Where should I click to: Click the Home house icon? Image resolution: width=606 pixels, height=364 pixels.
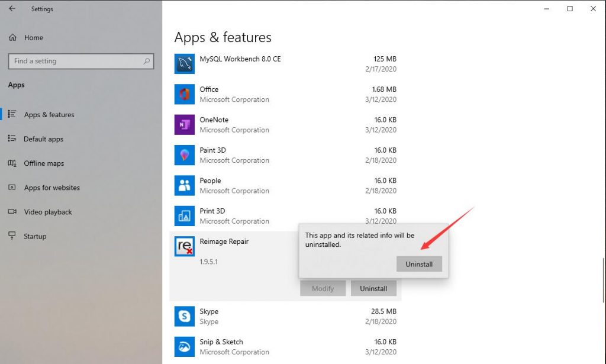pyautogui.click(x=13, y=37)
